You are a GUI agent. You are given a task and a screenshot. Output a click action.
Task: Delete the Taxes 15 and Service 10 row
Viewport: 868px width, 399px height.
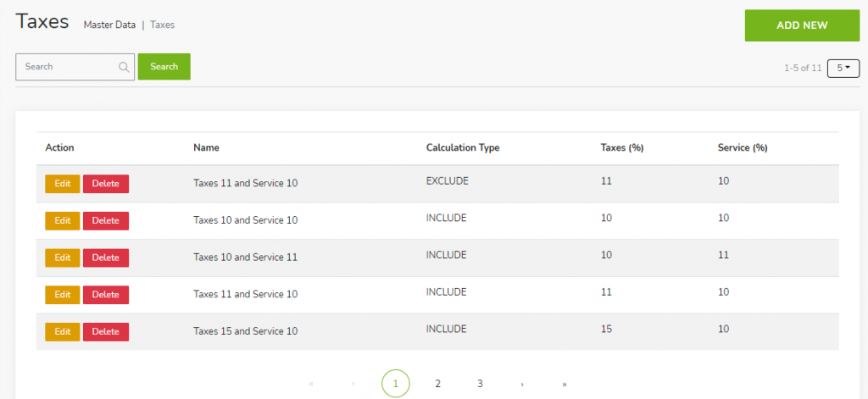106,332
